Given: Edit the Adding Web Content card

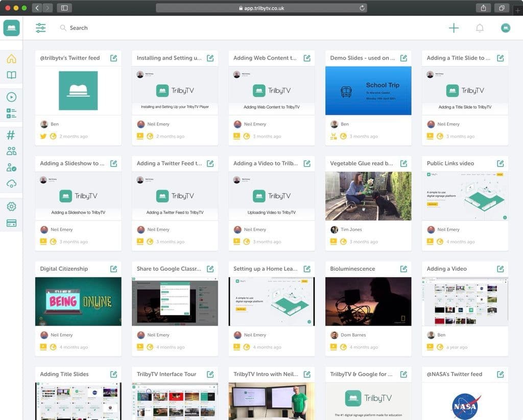Looking at the screenshot, I should [307, 58].
